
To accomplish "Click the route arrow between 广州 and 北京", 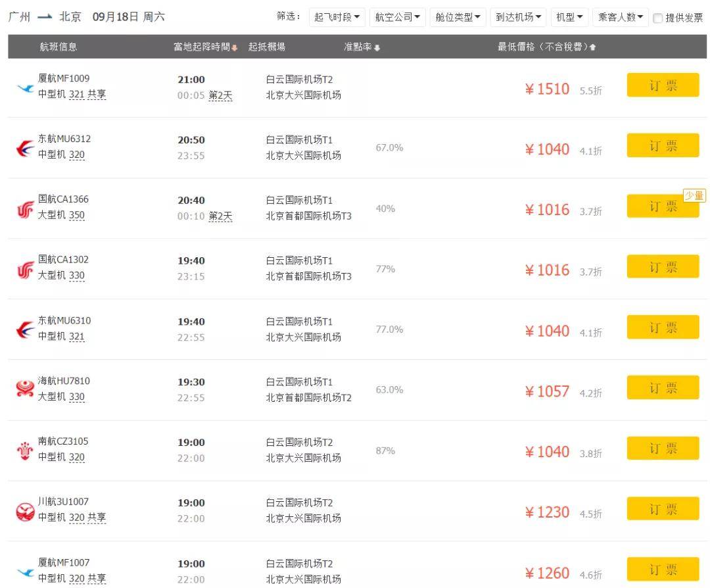I will 45,17.
